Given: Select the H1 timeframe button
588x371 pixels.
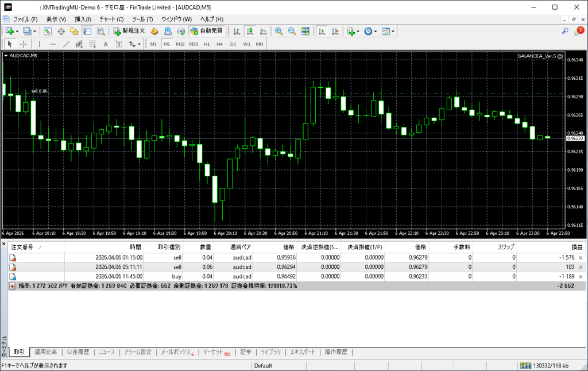Looking at the screenshot, I should (x=207, y=44).
